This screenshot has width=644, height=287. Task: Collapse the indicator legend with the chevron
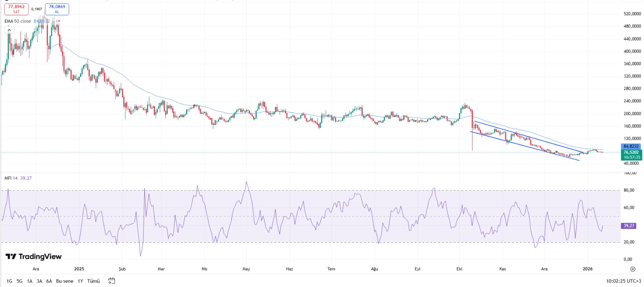9,30
